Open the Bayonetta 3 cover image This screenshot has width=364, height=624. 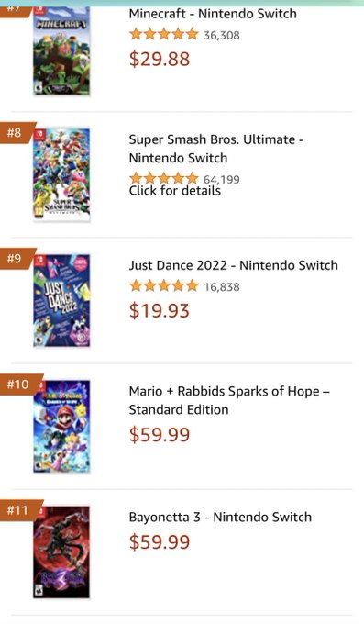(x=61, y=552)
